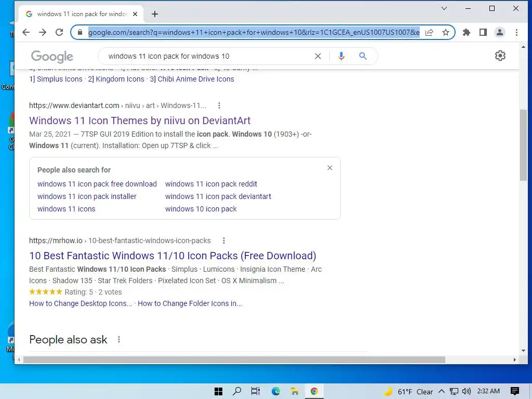Viewport: 532px width, 399px height.
Task: Click the vertical scrollbar thumb
Action: 523,145
